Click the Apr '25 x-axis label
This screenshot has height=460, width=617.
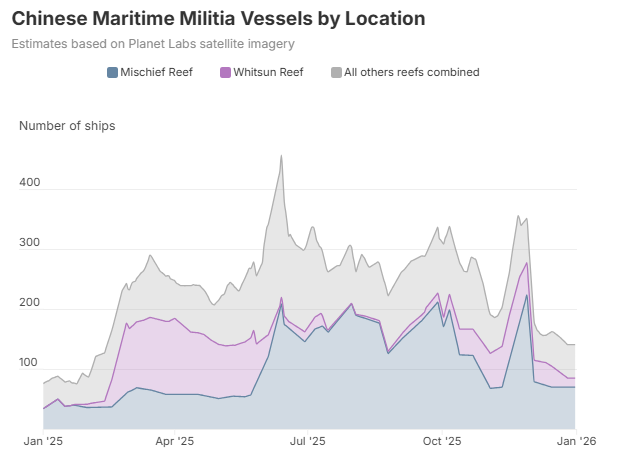click(x=174, y=440)
